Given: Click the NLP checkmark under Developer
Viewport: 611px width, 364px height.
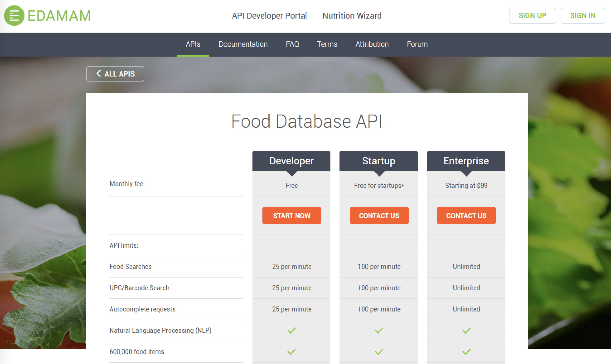Looking at the screenshot, I should pos(291,330).
